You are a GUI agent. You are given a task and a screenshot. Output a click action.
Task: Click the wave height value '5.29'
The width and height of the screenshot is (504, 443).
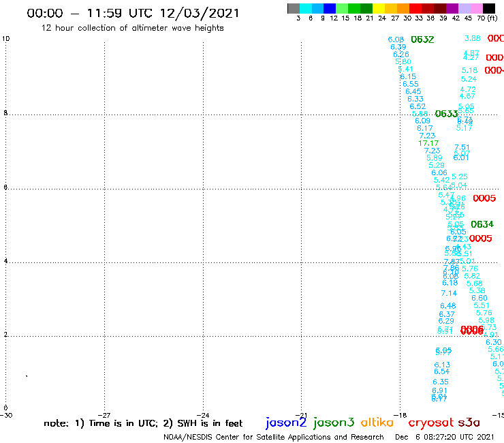click(x=437, y=165)
